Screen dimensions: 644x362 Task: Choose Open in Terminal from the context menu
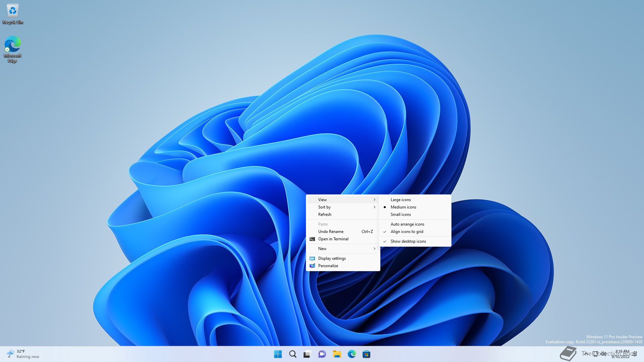coord(343,239)
